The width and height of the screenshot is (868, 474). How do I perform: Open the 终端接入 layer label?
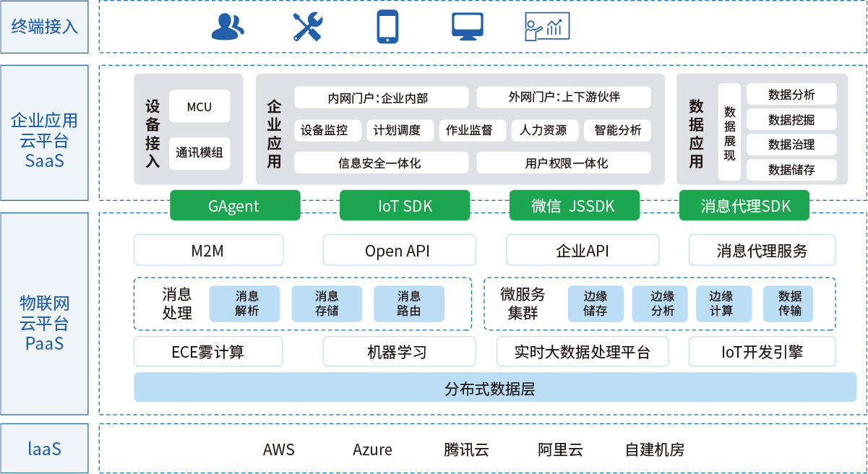point(44,27)
